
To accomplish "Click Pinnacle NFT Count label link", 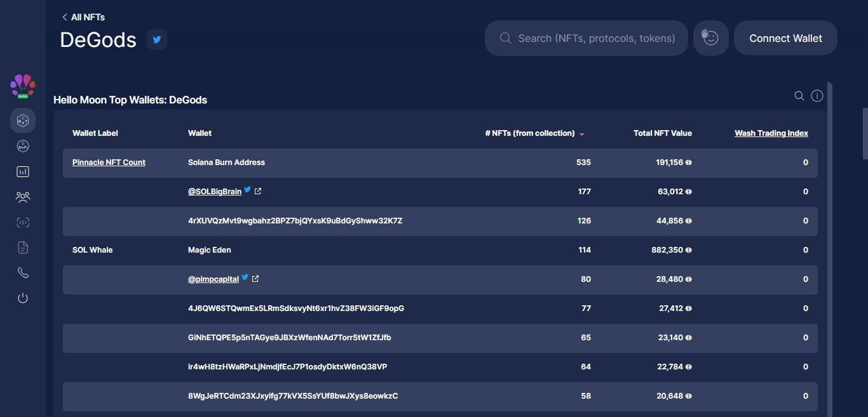I will pyautogui.click(x=109, y=162).
